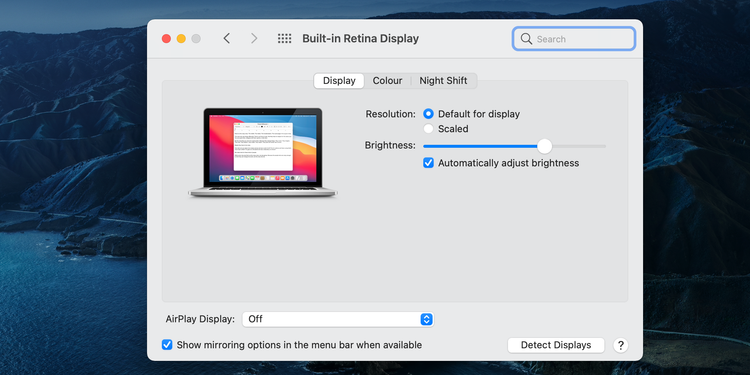Viewport: 750px width, 375px height.
Task: Select Default for display resolution
Action: (x=429, y=114)
